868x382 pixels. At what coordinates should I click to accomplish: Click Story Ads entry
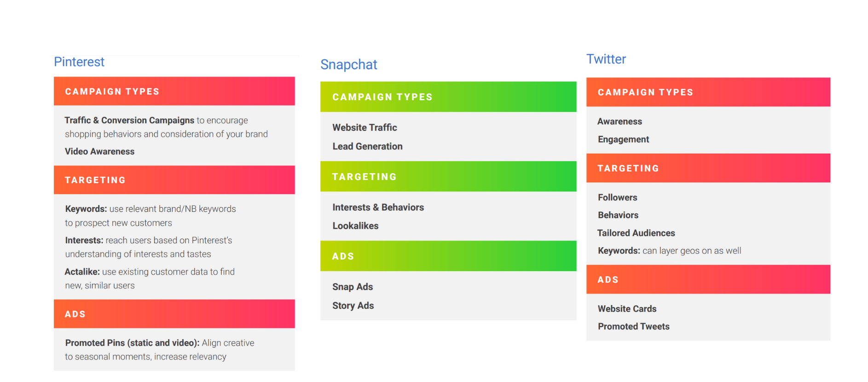[353, 306]
